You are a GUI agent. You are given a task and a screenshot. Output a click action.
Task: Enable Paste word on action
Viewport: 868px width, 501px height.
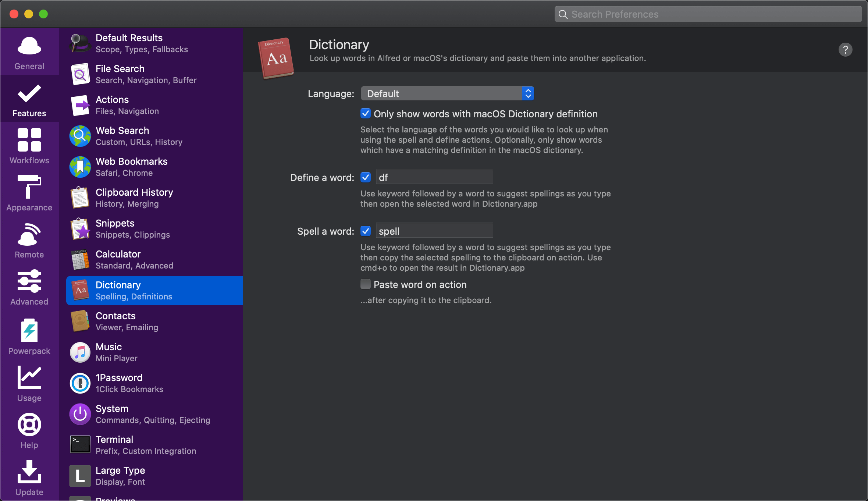[x=365, y=284]
